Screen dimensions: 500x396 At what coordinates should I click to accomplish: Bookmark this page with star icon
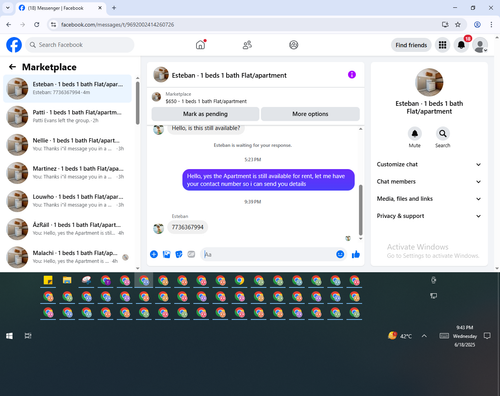(458, 24)
